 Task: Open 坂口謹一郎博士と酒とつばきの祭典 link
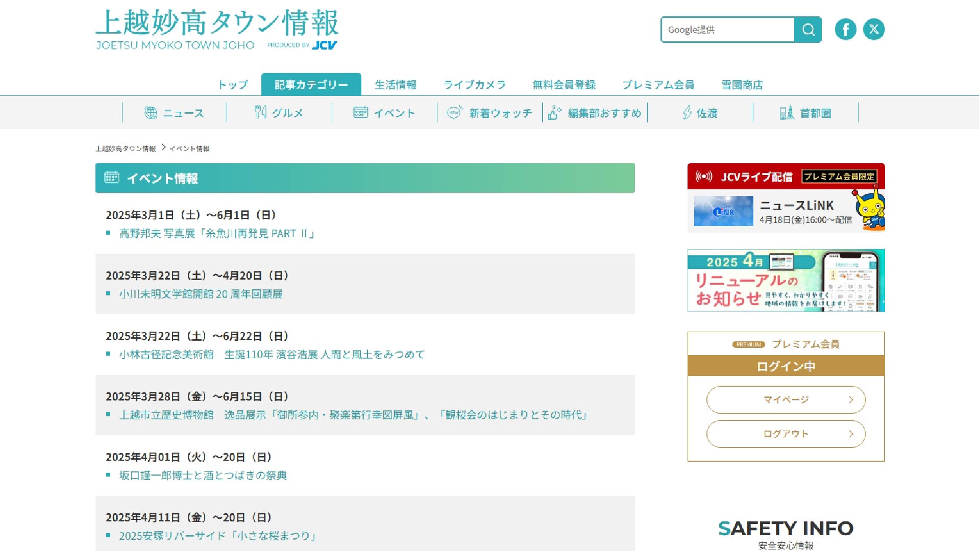(x=203, y=475)
